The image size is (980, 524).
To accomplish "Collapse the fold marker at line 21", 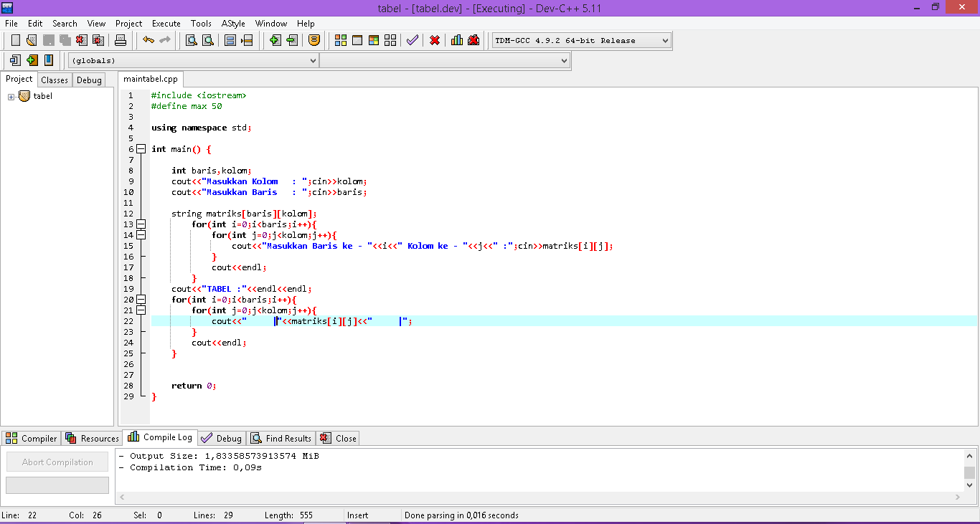I will click(x=141, y=310).
